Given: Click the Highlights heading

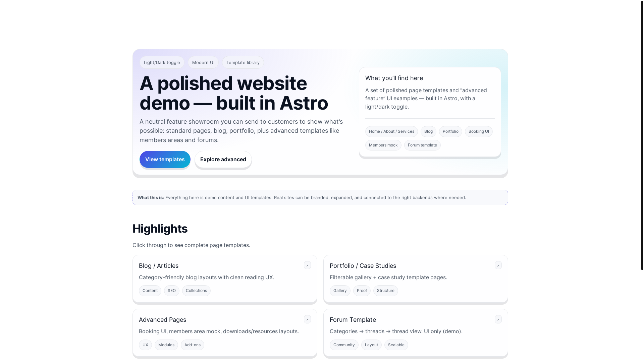Looking at the screenshot, I should 160,229.
